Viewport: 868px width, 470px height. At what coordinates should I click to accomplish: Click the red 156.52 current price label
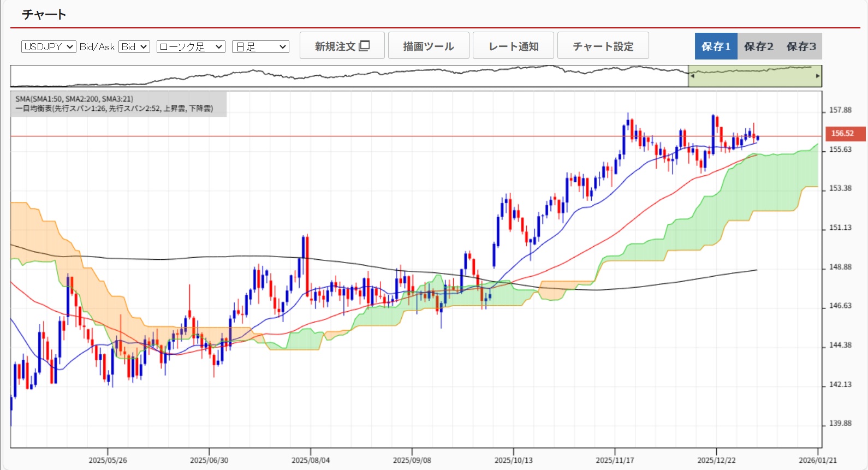point(843,133)
